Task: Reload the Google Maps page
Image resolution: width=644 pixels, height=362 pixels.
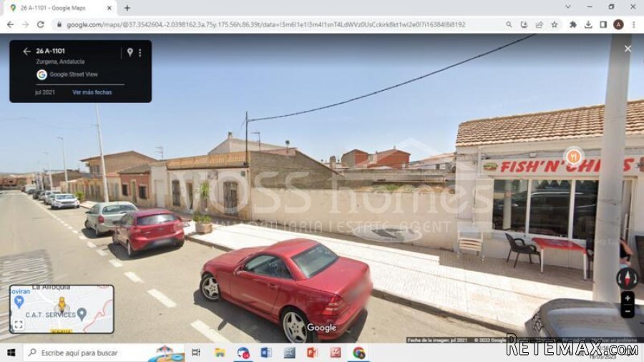Action: 40,24
